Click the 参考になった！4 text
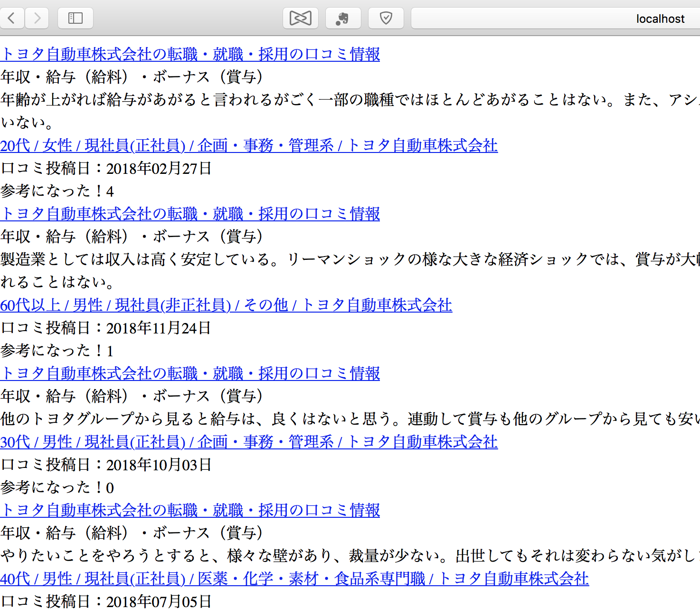700x609 pixels. [57, 191]
